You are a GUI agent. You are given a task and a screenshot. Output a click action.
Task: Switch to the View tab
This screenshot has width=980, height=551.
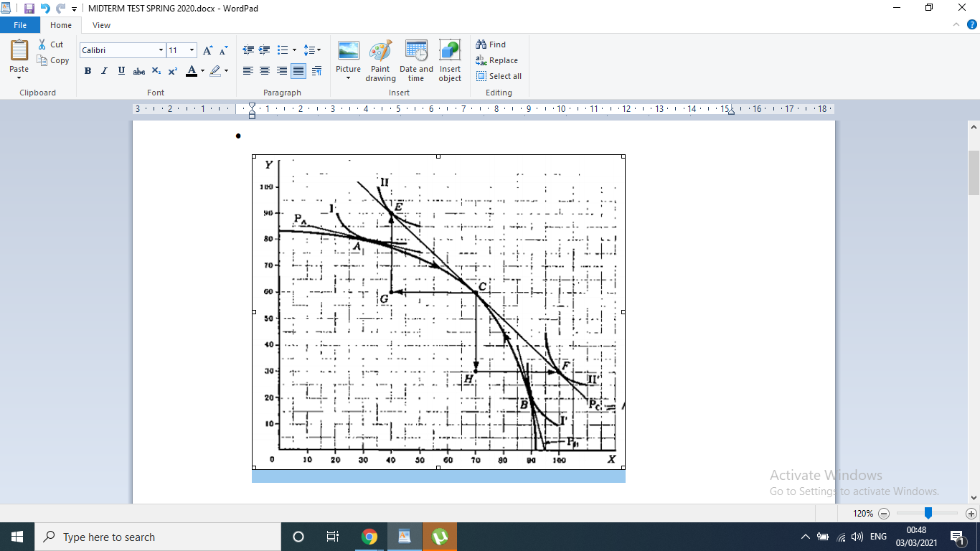tap(101, 24)
